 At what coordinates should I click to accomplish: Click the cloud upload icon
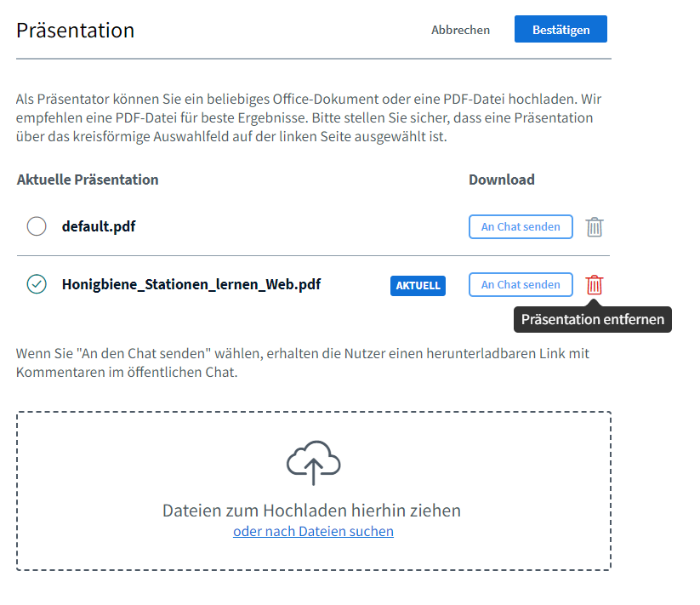313,464
